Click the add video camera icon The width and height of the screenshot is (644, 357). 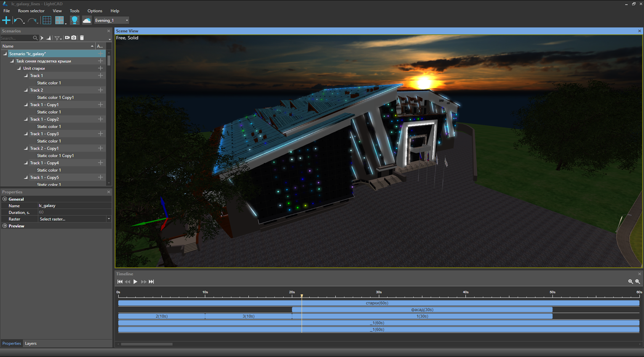pyautogui.click(x=67, y=38)
